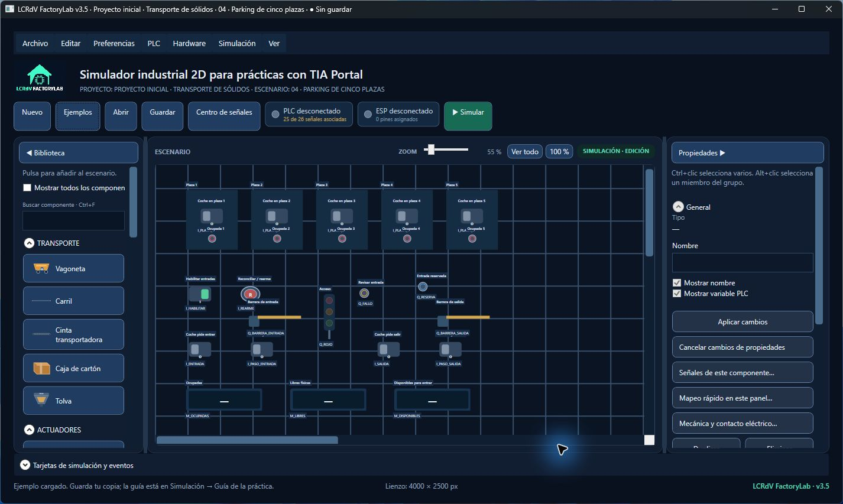This screenshot has height=504, width=843.
Task: Click the red Reconciliar / rearme pushbutton
Action: [250, 294]
